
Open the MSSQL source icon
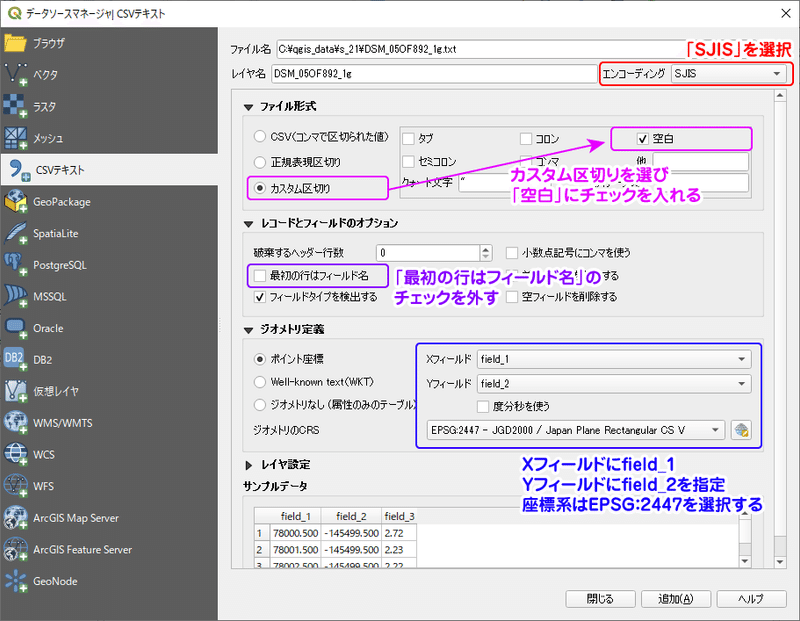click(15, 296)
